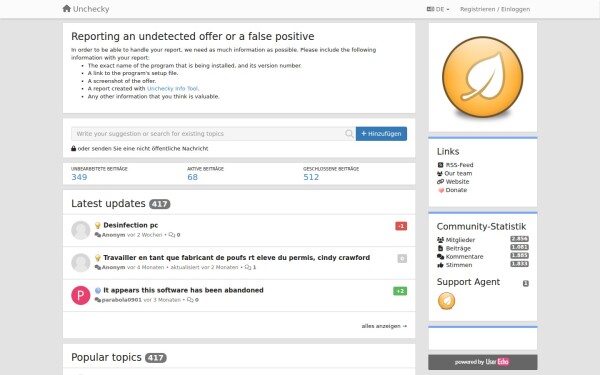This screenshot has width=600, height=375.
Task: Click the Support Agent leaf avatar
Action: coord(446,301)
